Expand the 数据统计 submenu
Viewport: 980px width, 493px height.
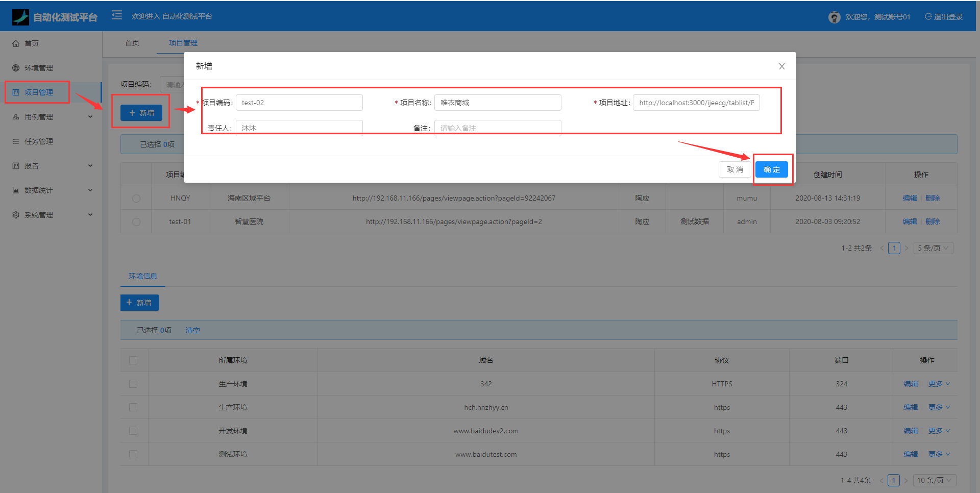click(x=90, y=190)
